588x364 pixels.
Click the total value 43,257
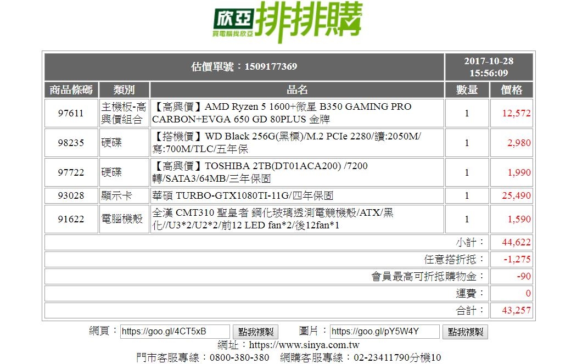(x=517, y=310)
